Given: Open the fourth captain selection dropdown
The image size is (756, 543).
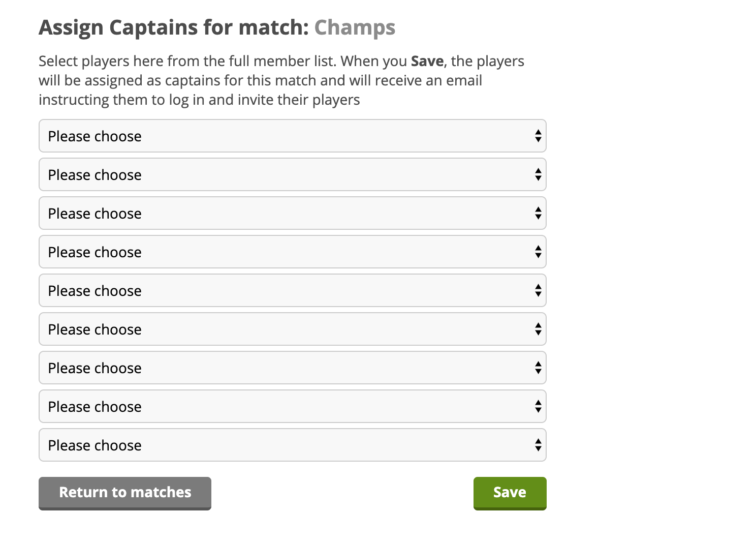Looking at the screenshot, I should pyautogui.click(x=292, y=252).
